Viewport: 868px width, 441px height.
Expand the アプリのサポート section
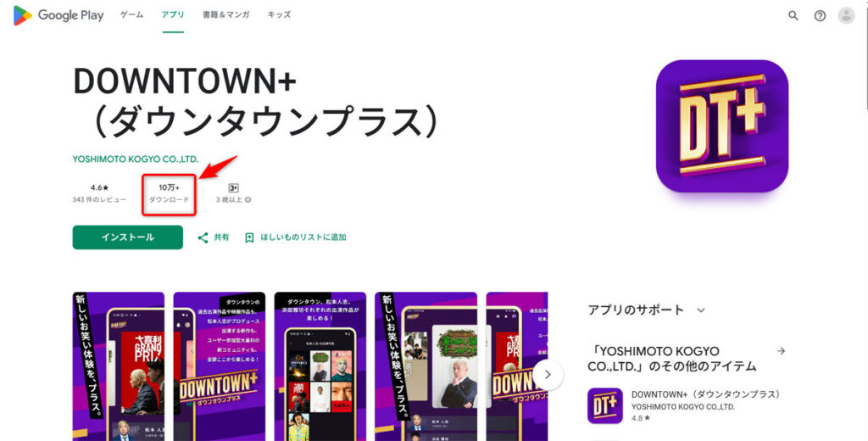pyautogui.click(x=701, y=310)
